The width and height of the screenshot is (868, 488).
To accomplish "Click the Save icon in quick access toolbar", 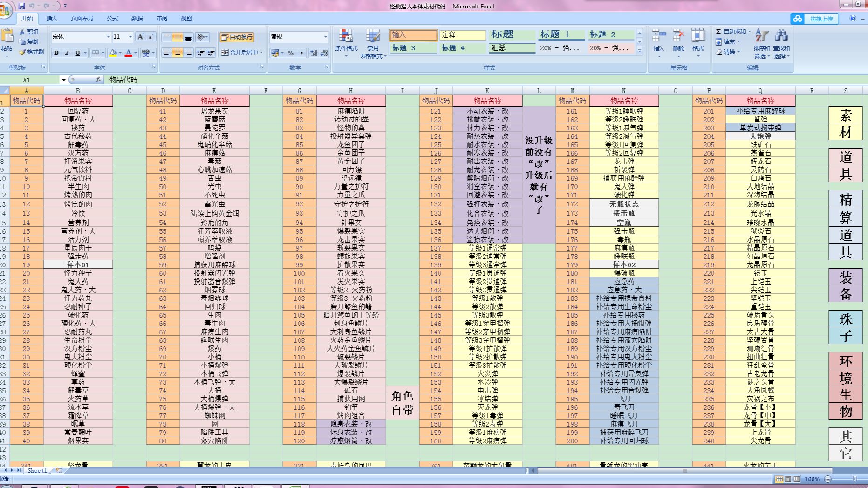I will click(x=21, y=6).
